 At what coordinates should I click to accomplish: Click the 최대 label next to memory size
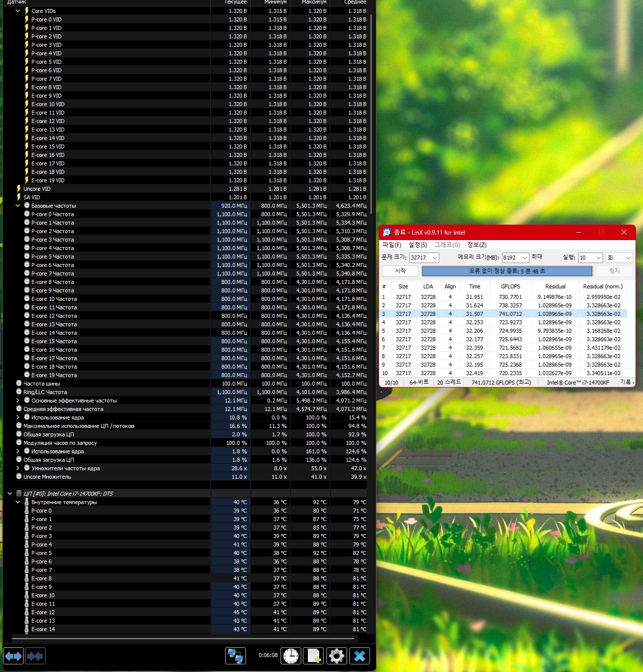tap(536, 257)
